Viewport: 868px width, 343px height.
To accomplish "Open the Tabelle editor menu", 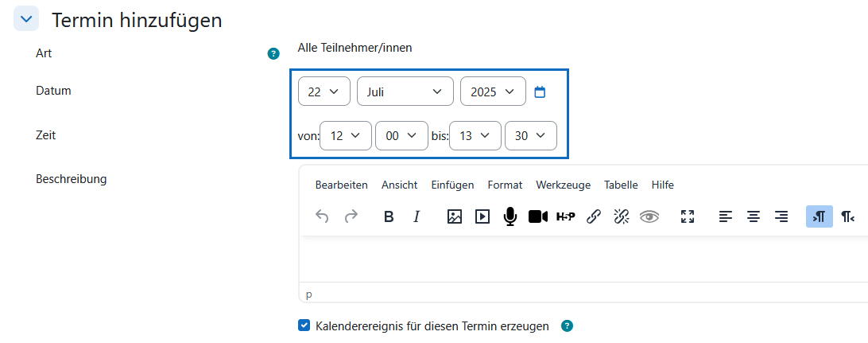I will (621, 185).
